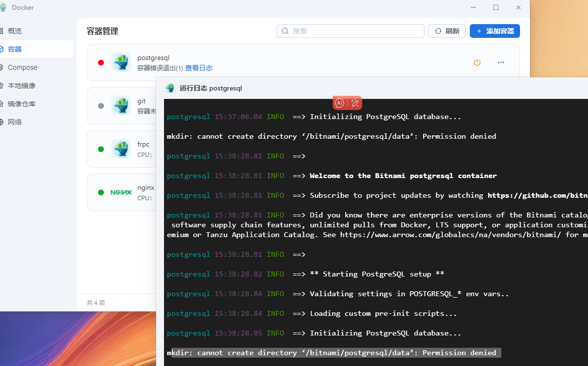Open more options for postgresql container
Viewport: 588px width, 366px height.
click(x=501, y=62)
